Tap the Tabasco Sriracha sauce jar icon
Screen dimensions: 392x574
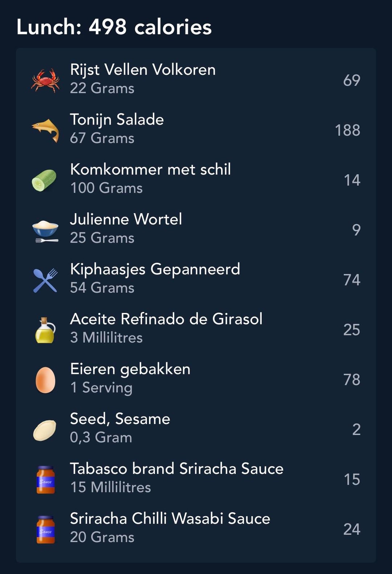point(45,480)
